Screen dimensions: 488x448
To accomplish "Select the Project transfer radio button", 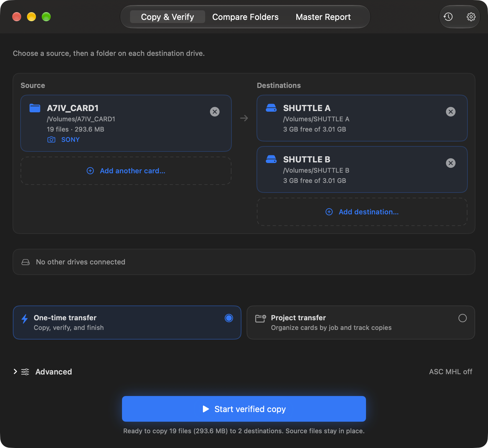I will tap(463, 318).
